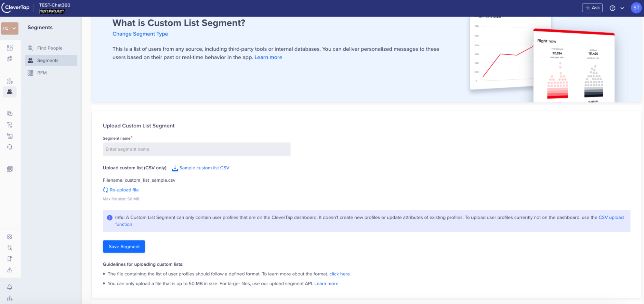Click the stacked documents icon in sidebar

point(10,169)
